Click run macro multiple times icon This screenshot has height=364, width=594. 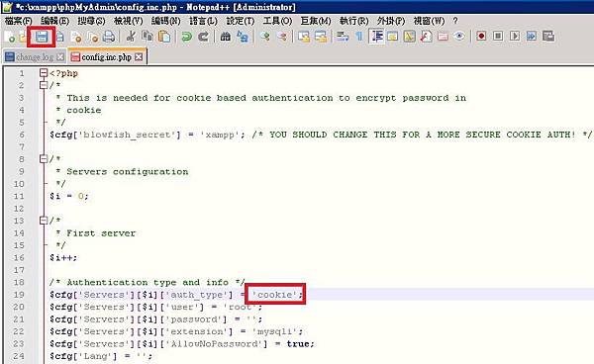[x=532, y=37]
